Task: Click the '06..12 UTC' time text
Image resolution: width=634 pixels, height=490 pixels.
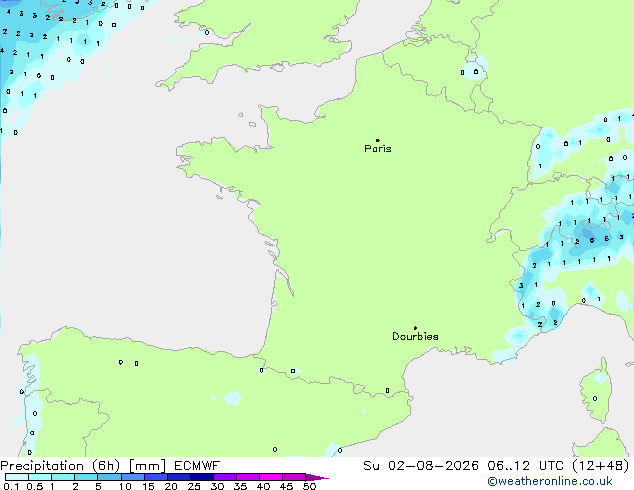Action: [525, 466]
